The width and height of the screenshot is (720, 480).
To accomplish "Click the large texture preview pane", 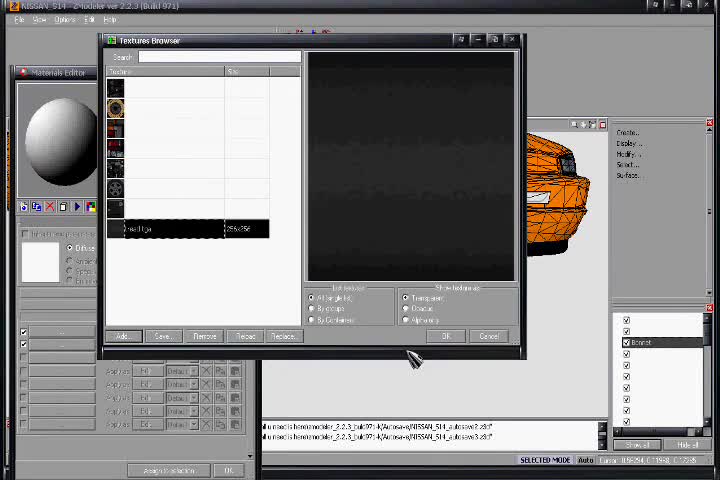I will 411,166.
